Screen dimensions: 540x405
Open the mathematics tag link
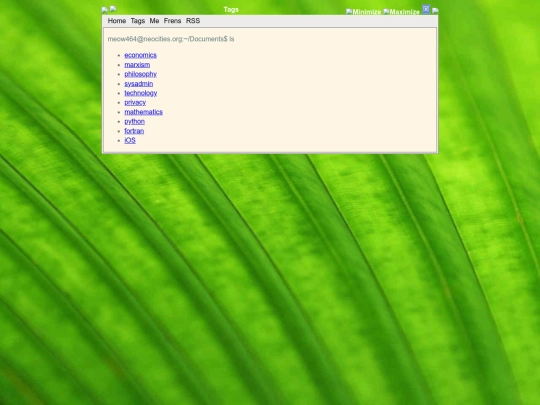143,112
